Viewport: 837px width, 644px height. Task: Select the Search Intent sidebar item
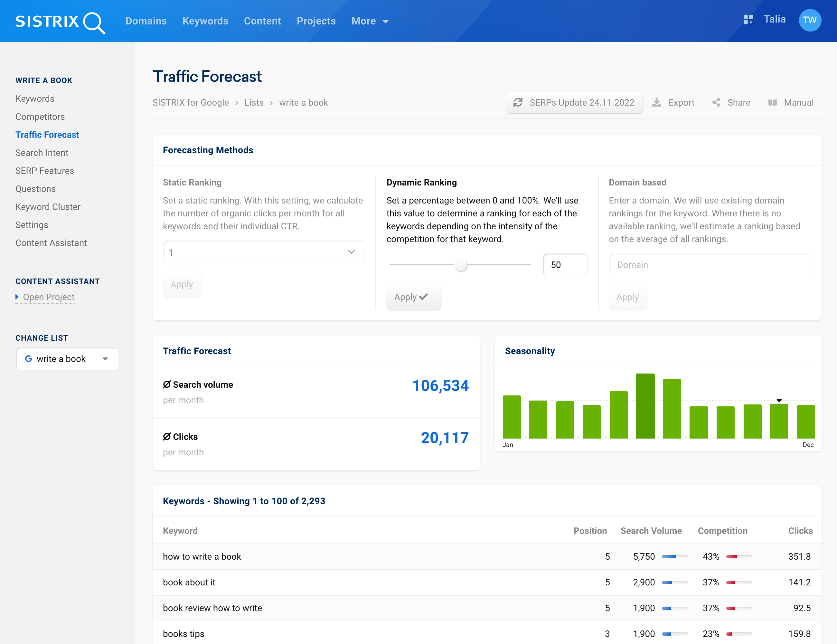click(x=42, y=152)
